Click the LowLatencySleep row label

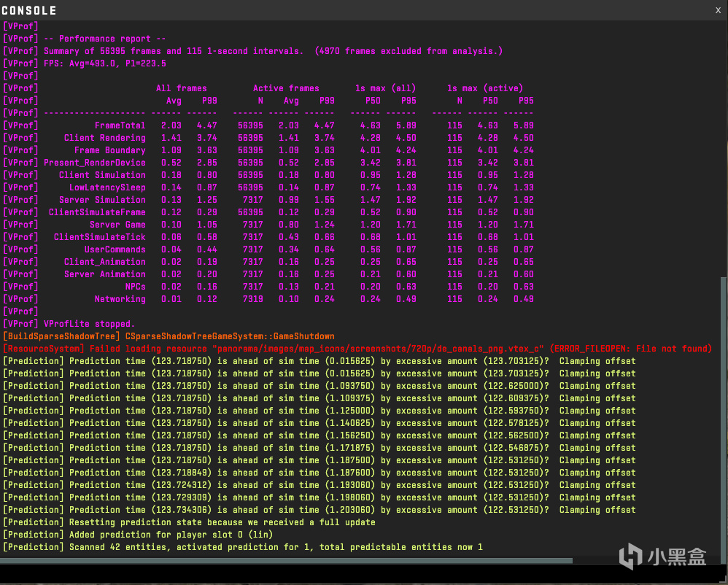(x=107, y=187)
